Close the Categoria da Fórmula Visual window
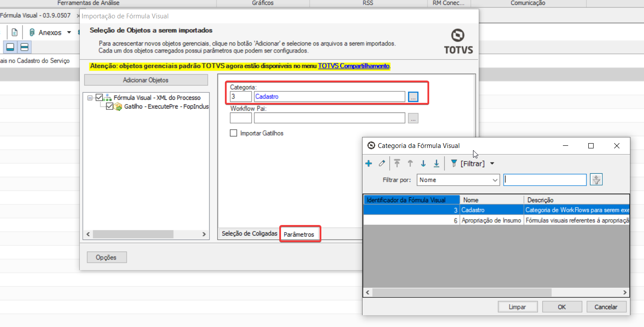 pyautogui.click(x=617, y=146)
